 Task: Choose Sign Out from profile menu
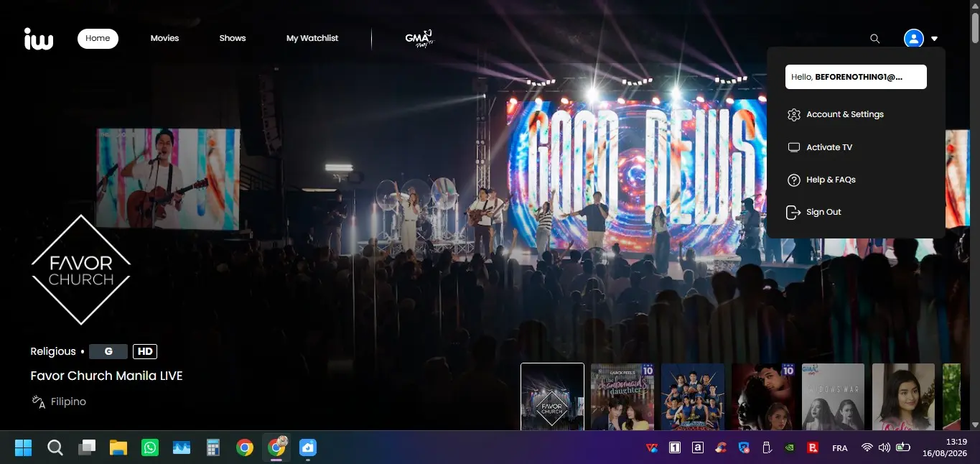coord(823,212)
